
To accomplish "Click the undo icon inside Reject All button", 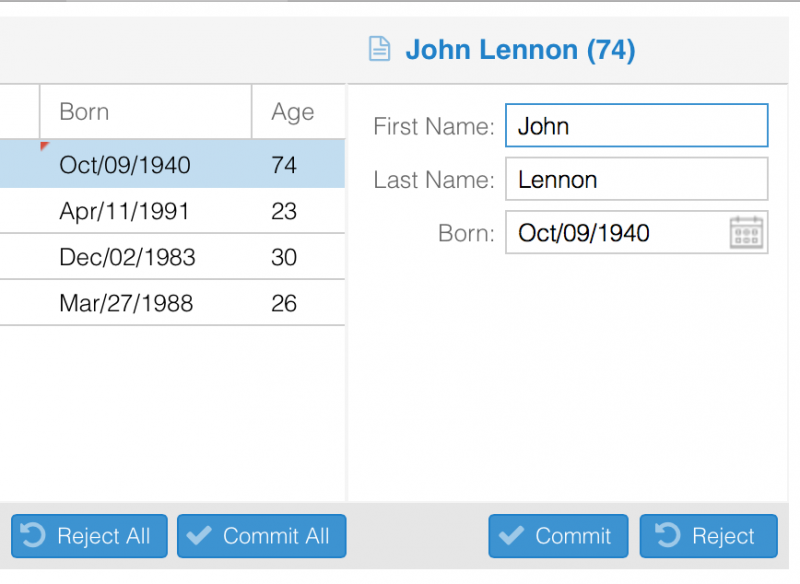I will pyautogui.click(x=33, y=536).
